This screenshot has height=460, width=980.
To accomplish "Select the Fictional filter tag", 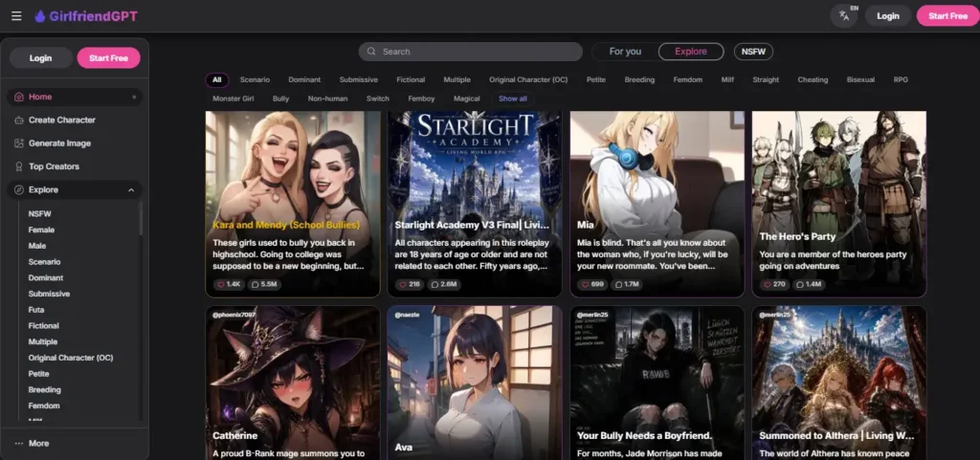I will [411, 80].
